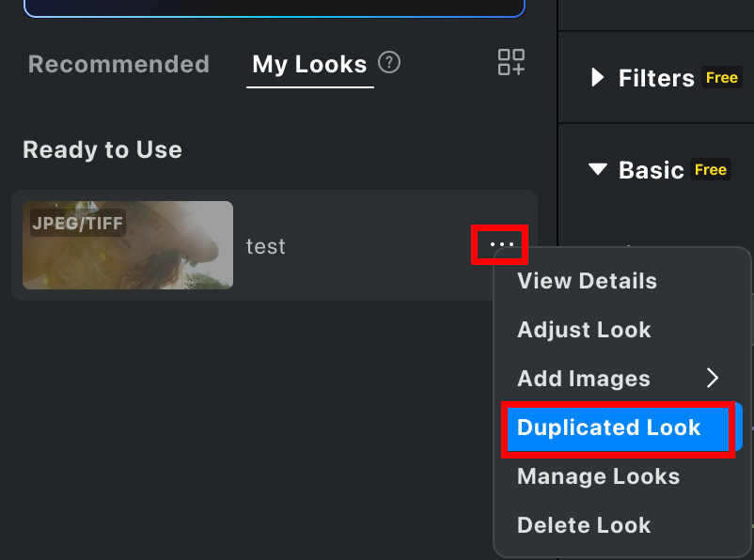Switch to the Recommended tab
The image size is (754, 560).
118,64
